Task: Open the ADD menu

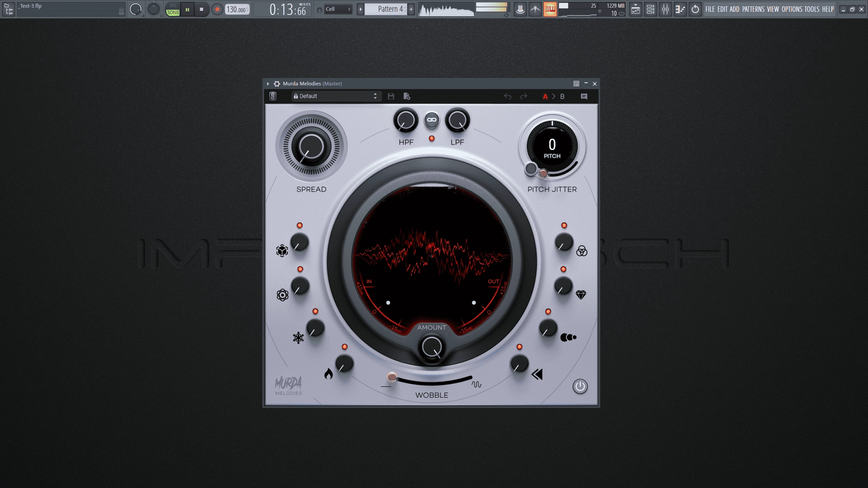Action: (735, 9)
